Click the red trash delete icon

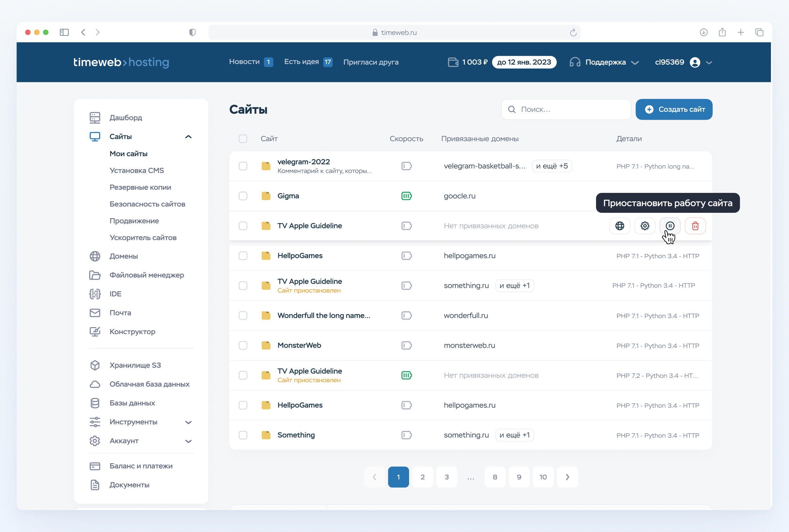point(695,225)
